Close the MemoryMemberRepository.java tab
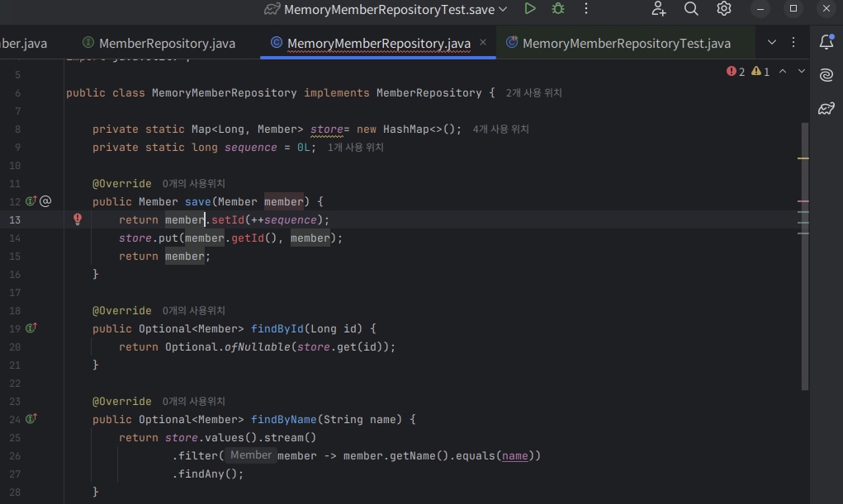The width and height of the screenshot is (843, 504). click(x=483, y=42)
